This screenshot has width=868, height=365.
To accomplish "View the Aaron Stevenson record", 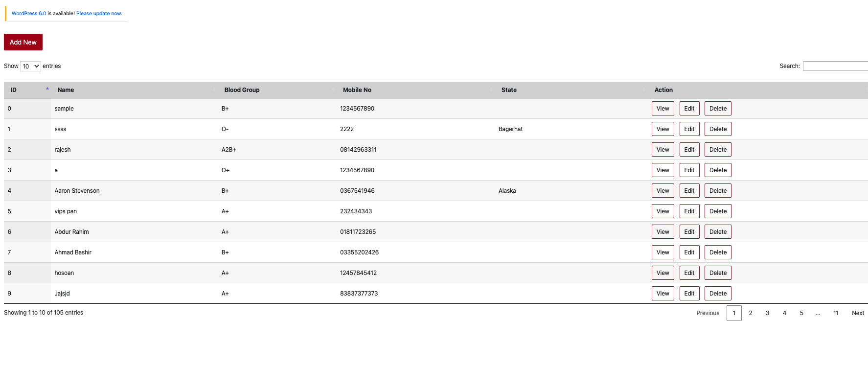I will click(663, 191).
